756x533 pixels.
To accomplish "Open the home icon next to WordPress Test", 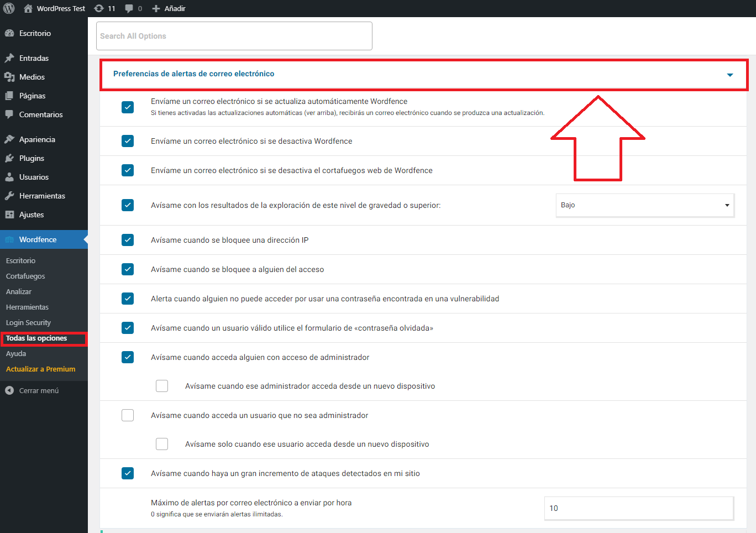I will click(28, 8).
